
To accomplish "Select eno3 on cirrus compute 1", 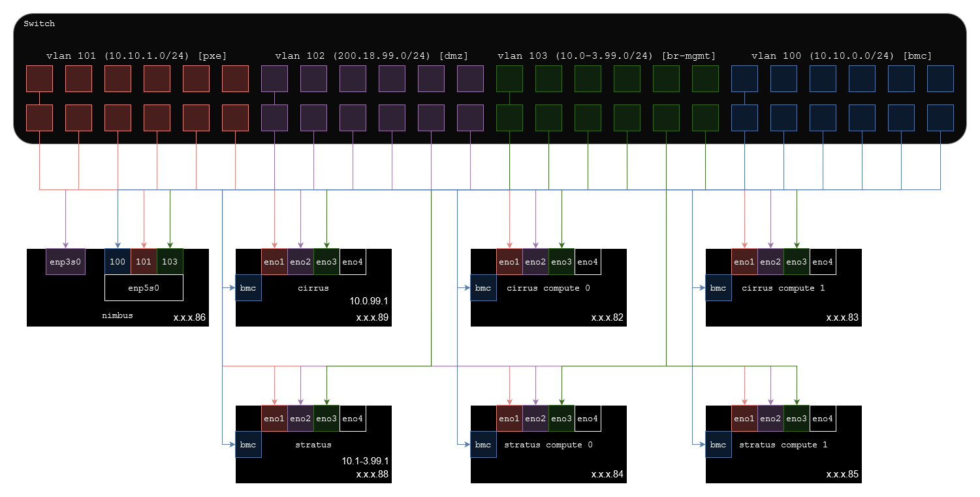I will point(797,261).
